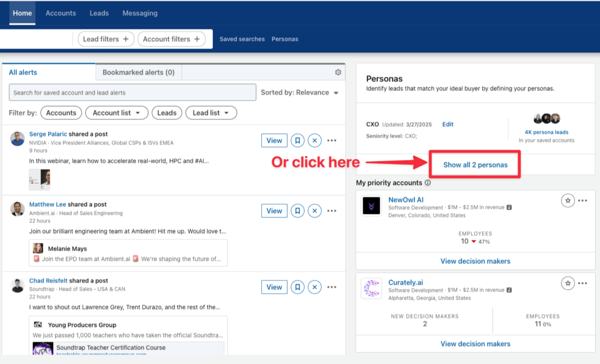Open Accounts in top navigation
This screenshot has width=600, height=364.
(x=61, y=13)
